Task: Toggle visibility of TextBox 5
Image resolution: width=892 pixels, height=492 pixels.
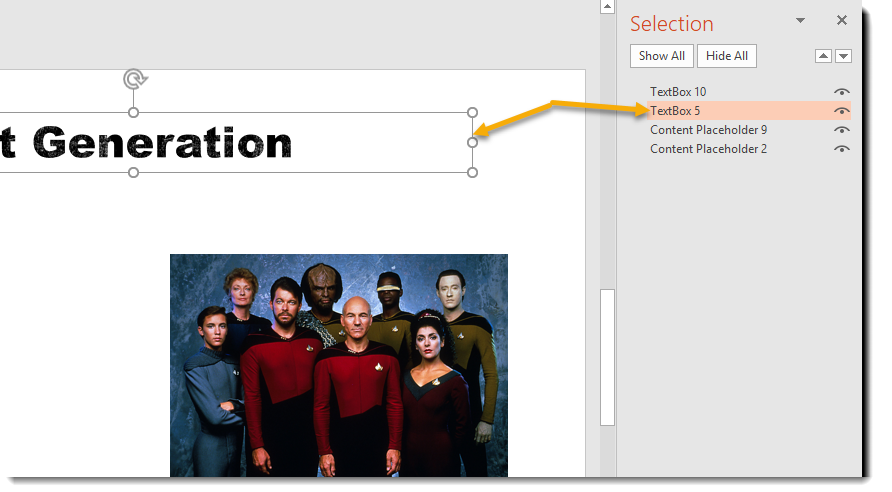Action: [x=841, y=111]
